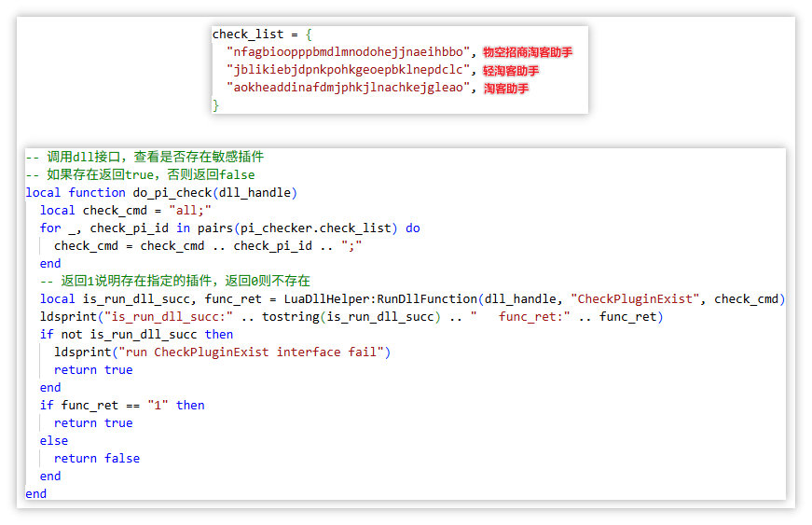Viewport: 812px width, 525px height.
Task: Click the closing brace of check_list table
Action: coord(216,105)
